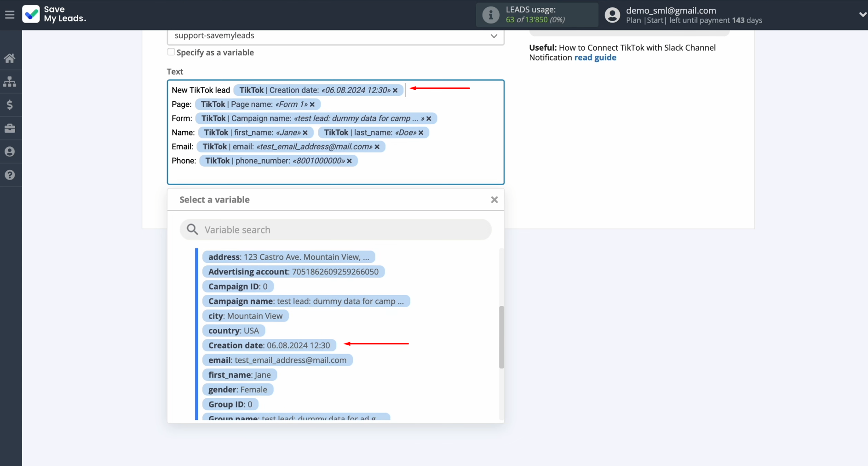Remove the email variable tag
Screen dimensions: 868x466
(x=377, y=147)
